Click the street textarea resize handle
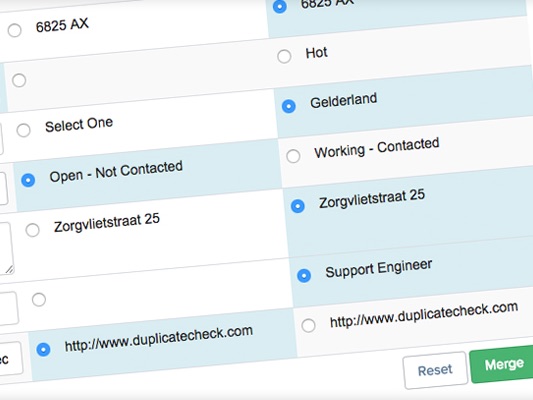Screen dimensions: 533x400 [9, 270]
